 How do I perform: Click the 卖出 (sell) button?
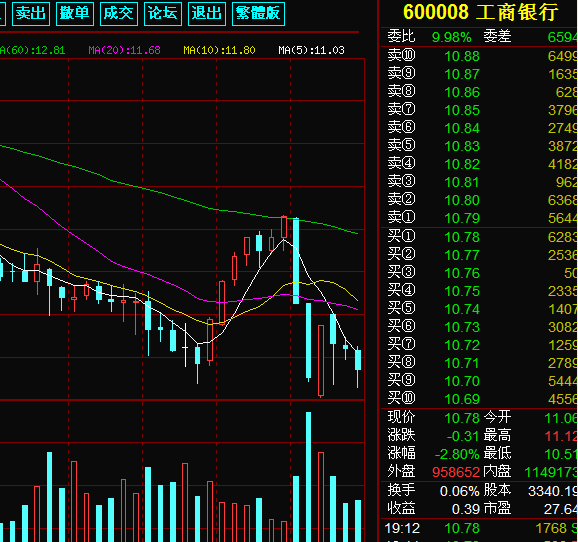click(x=31, y=14)
